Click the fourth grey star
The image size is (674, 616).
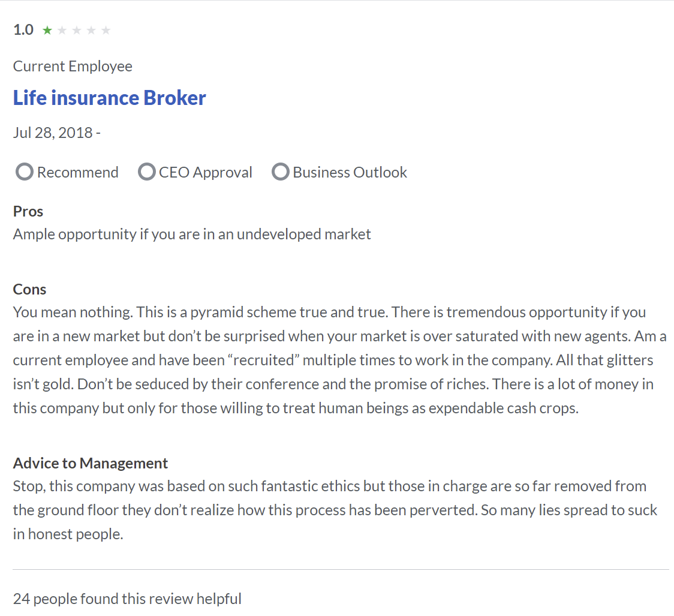(x=91, y=30)
